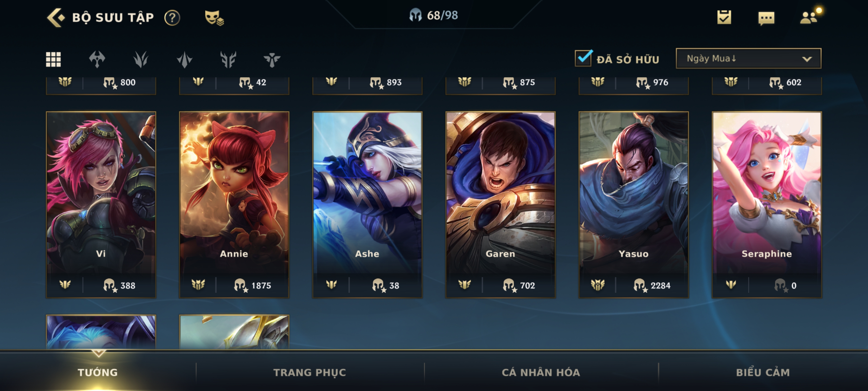868x391 pixels.
Task: Open the Yasuo champion card
Action: [633, 204]
